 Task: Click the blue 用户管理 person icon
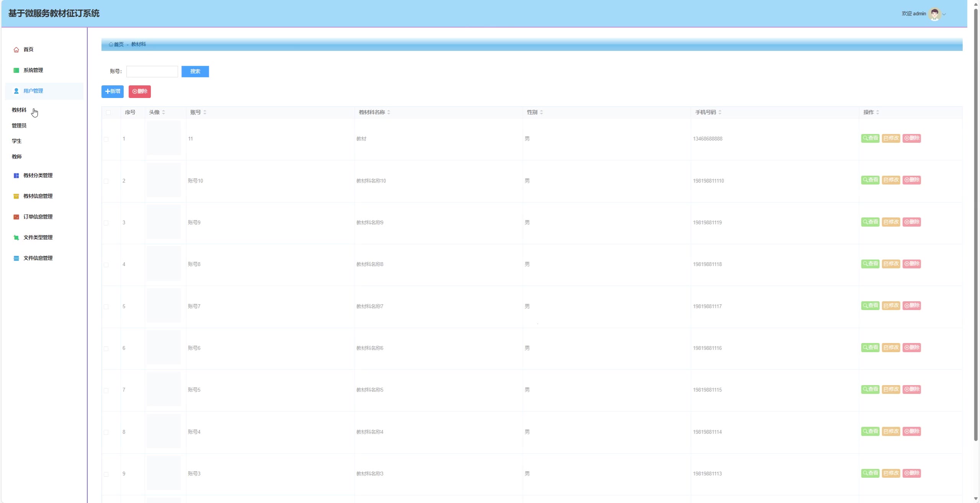click(x=16, y=91)
